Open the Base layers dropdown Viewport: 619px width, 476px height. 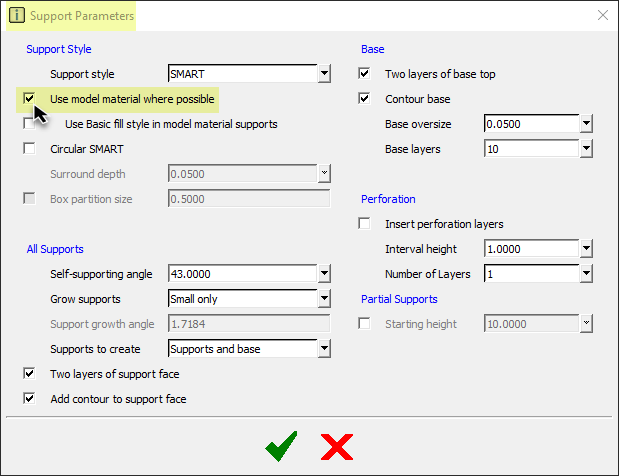(587, 149)
